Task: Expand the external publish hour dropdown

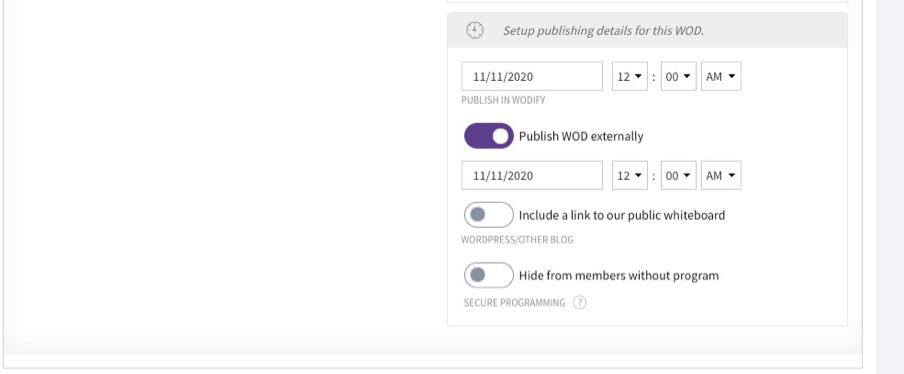Action: [630, 175]
